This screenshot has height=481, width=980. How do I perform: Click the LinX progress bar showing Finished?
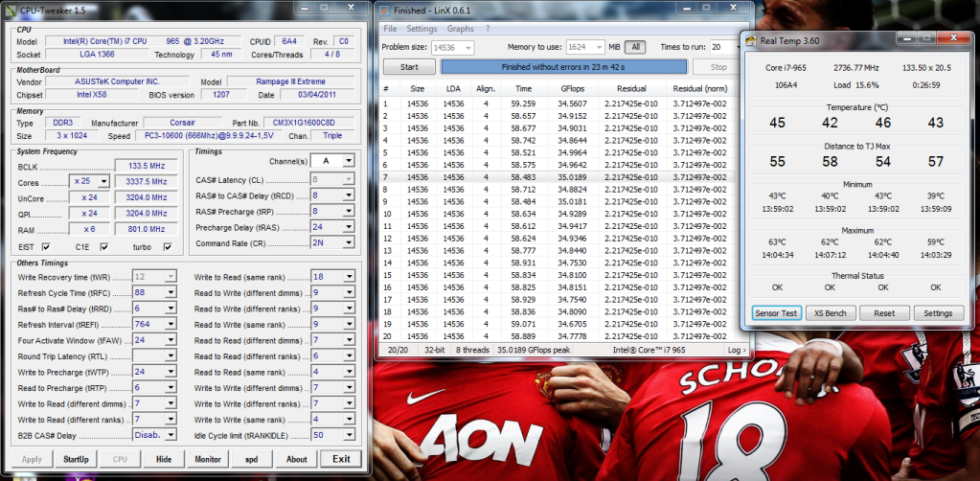pyautogui.click(x=563, y=67)
